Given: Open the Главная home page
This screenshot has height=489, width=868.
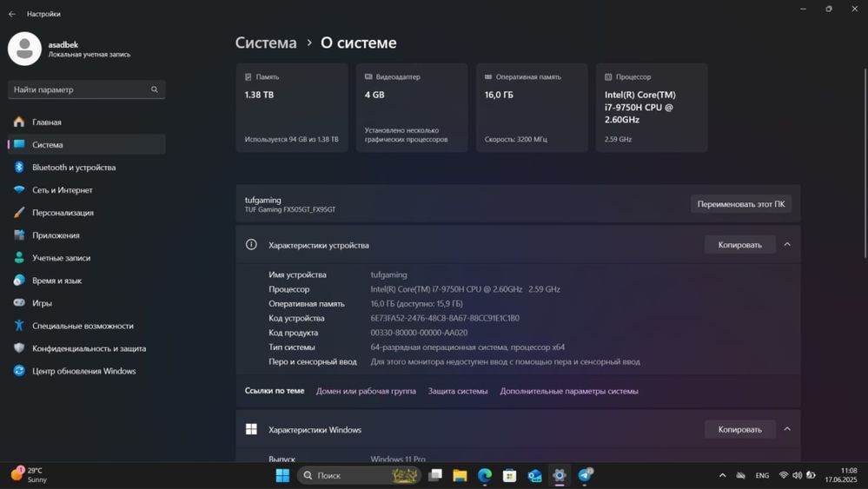Looking at the screenshot, I should point(86,122).
